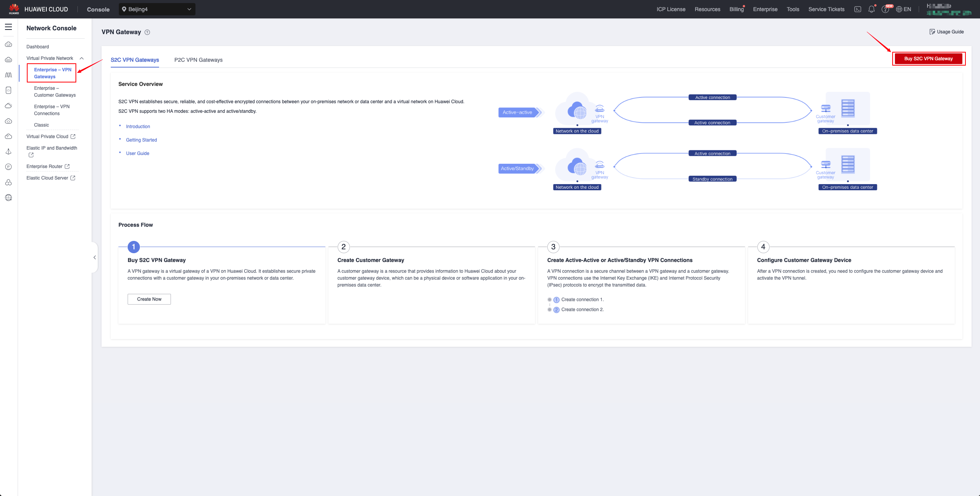The image size is (980, 496).
Task: Click the CloudShell terminal icon
Action: tap(858, 9)
